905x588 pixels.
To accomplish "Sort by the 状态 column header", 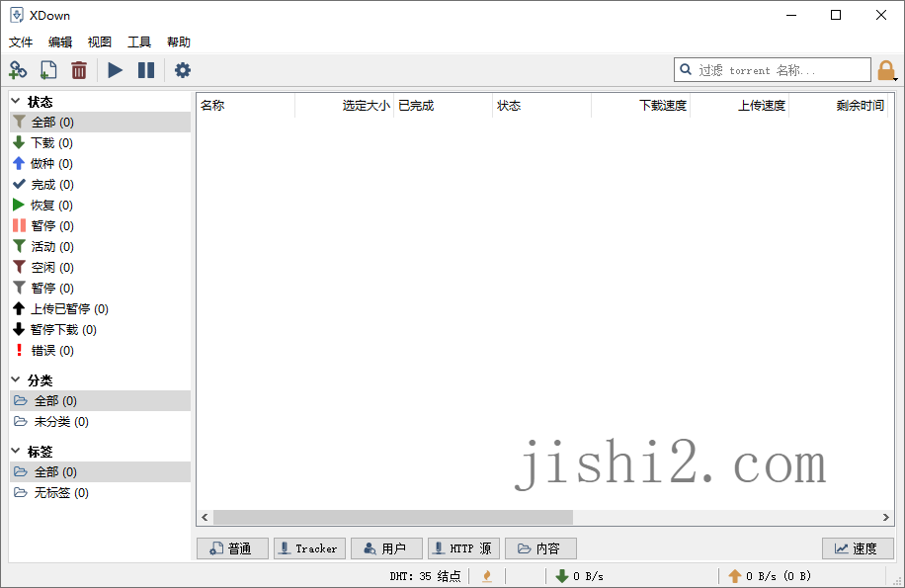I will pyautogui.click(x=542, y=105).
